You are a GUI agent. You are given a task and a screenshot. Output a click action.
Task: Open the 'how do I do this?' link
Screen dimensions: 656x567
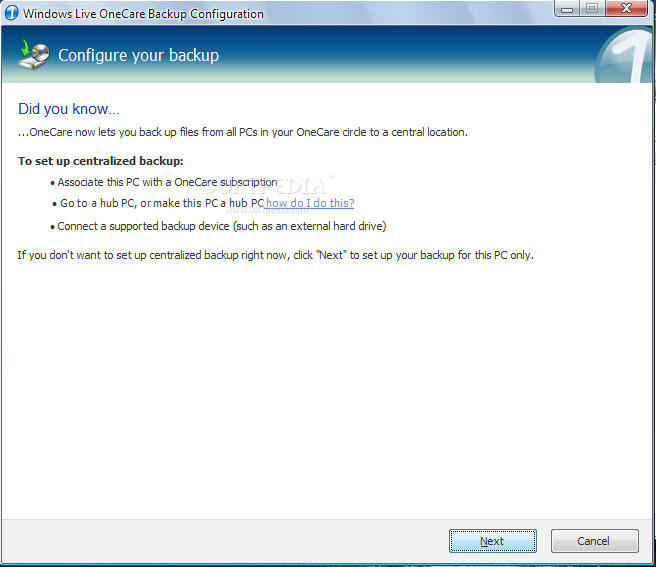pos(310,203)
